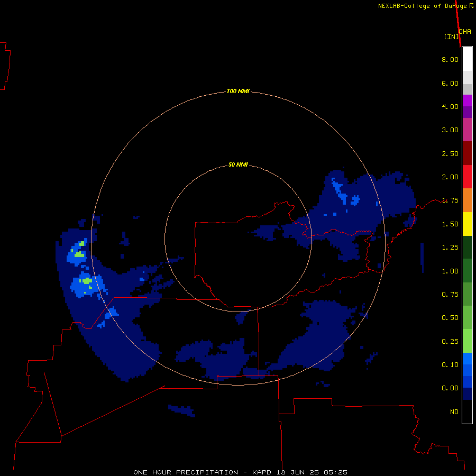The height and width of the screenshot is (476, 476).
Task: Click the ND legend label
Action: coord(454,412)
